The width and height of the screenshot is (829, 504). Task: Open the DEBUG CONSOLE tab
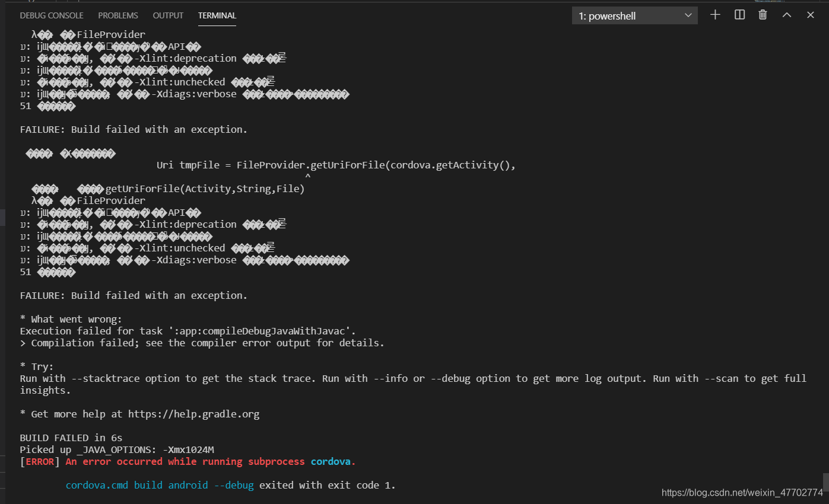[52, 15]
